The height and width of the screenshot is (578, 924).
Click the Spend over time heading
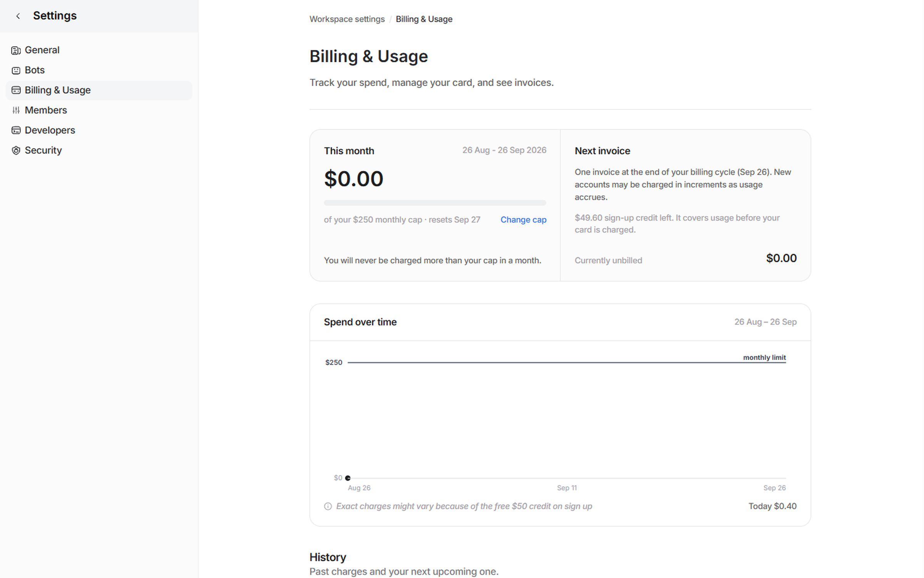point(360,322)
